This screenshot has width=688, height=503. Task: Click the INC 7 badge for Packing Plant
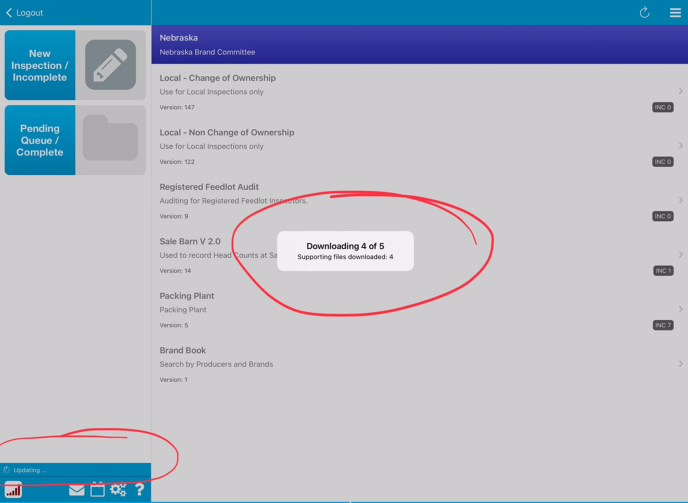tap(663, 325)
